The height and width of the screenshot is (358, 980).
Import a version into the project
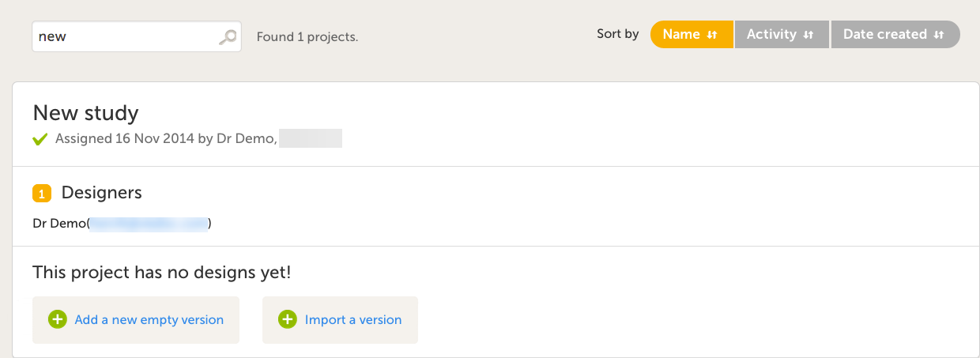pyautogui.click(x=353, y=320)
